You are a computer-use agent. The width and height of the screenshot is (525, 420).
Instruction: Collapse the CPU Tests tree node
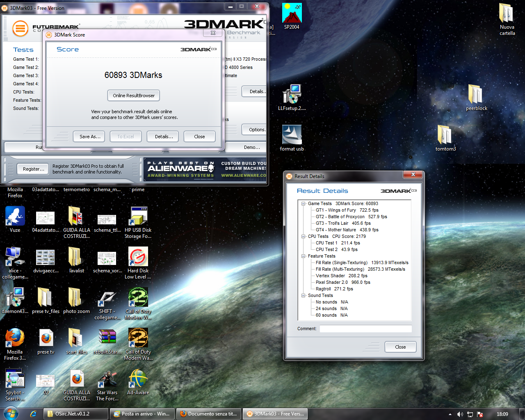[x=304, y=236]
